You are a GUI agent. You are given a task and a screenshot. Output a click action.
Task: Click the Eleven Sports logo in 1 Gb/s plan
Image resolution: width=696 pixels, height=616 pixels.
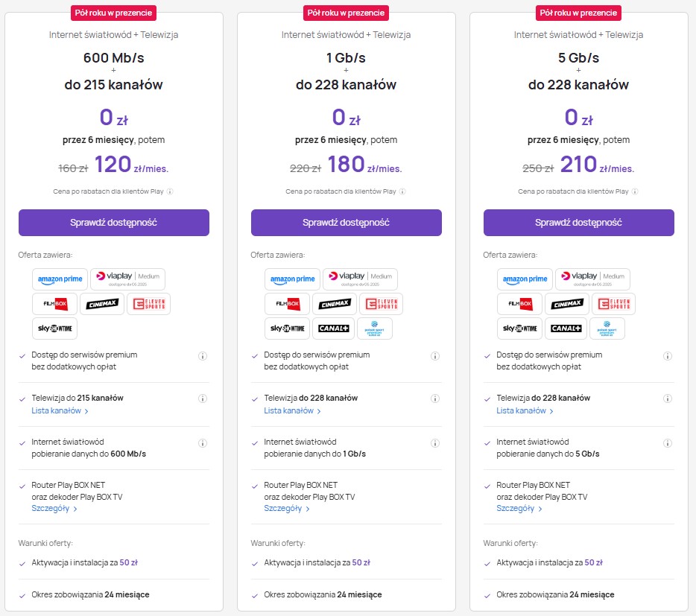coord(382,304)
